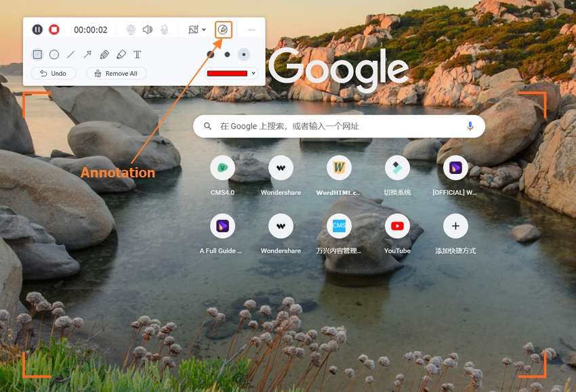Screen dimensions: 576x392
Task: Open the annotation color dropdown arrow
Action: coord(253,73)
